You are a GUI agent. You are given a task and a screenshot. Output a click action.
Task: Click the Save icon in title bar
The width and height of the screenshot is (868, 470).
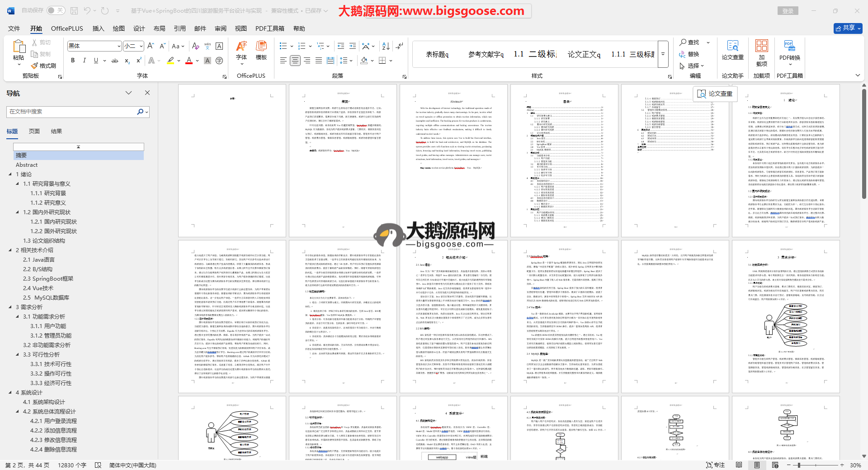pos(74,10)
